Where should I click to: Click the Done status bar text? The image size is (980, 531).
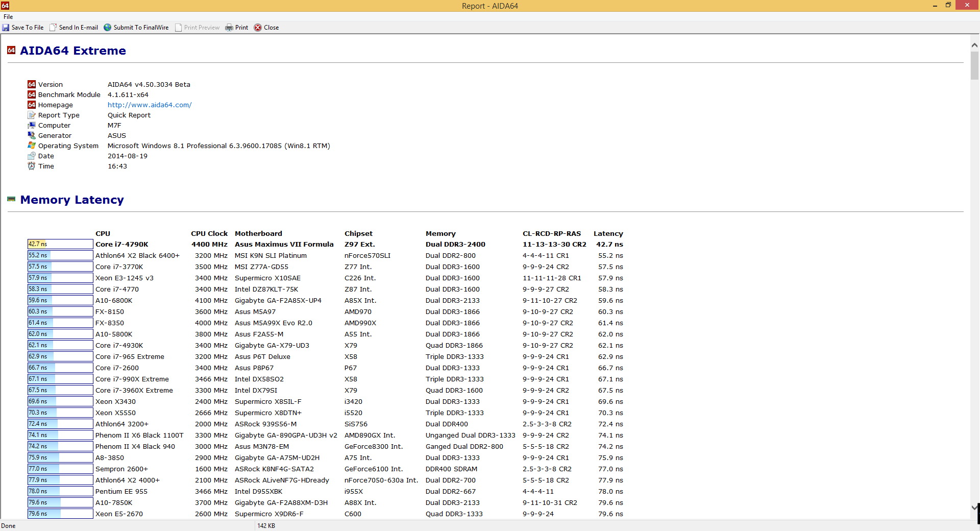coord(8,525)
